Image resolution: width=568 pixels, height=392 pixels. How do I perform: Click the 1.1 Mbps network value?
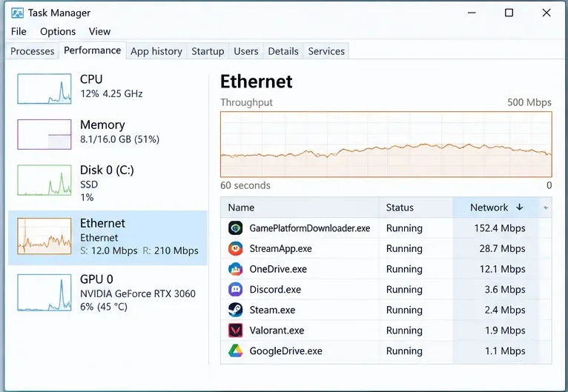click(x=505, y=351)
